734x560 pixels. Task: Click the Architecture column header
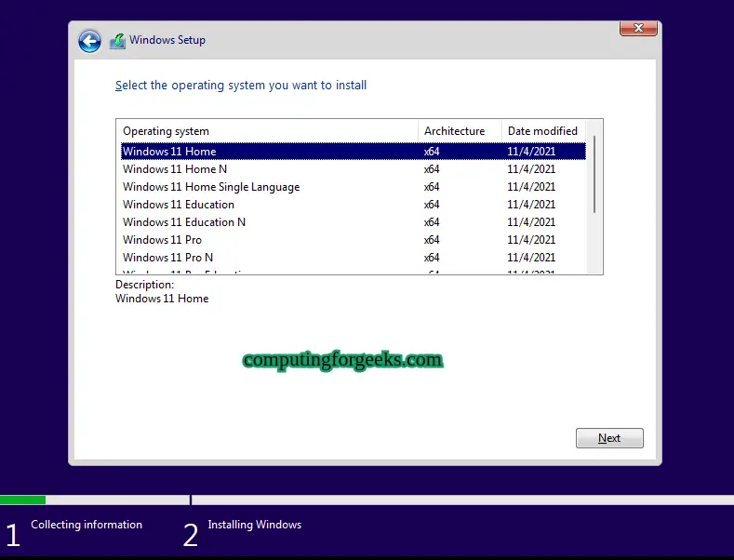tap(460, 131)
